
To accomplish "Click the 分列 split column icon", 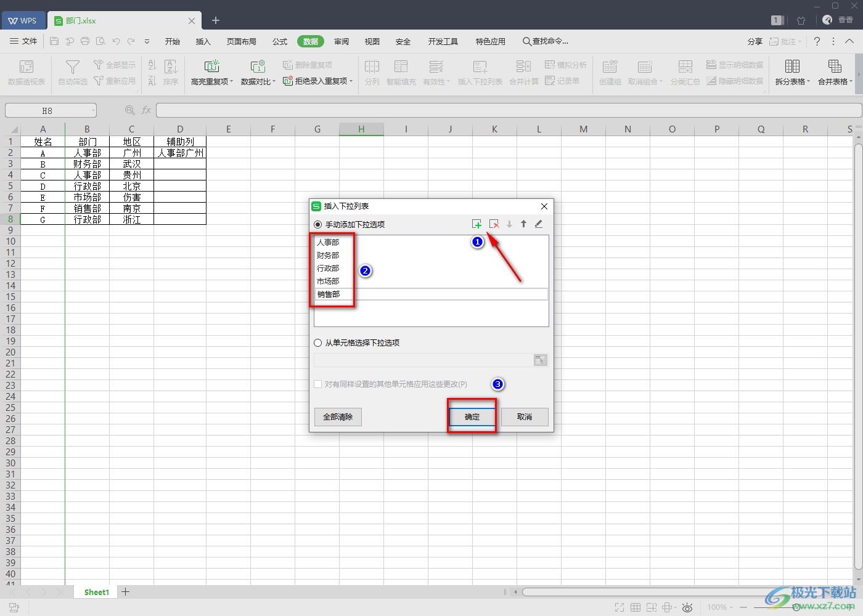I will [x=372, y=67].
